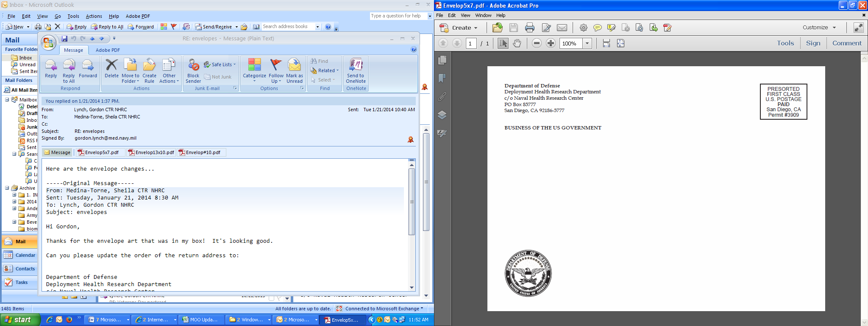Open Contacts in Outlook navigation pane
Image resolution: width=868 pixels, height=326 pixels.
pyautogui.click(x=19, y=269)
